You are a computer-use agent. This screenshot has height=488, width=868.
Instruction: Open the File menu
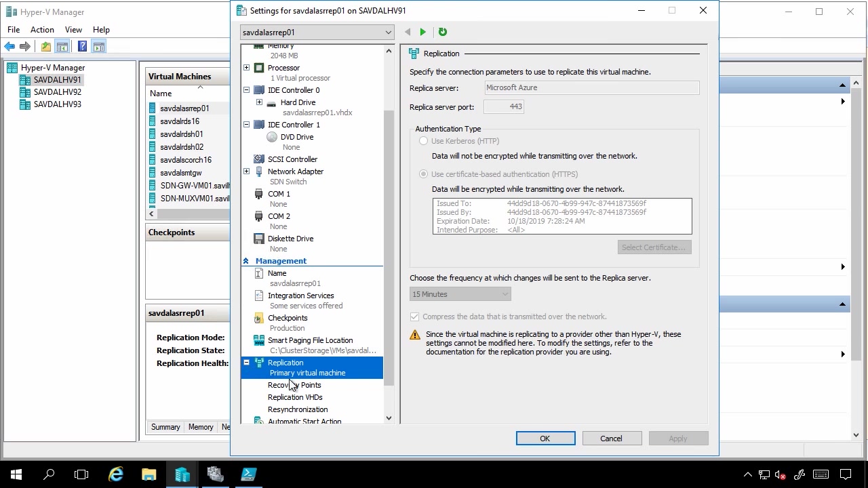click(x=14, y=30)
